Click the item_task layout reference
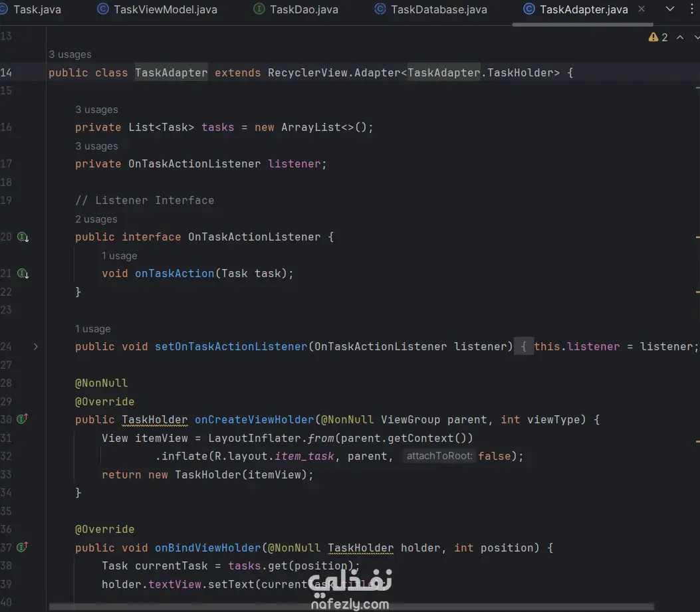The image size is (700, 612). click(x=304, y=457)
